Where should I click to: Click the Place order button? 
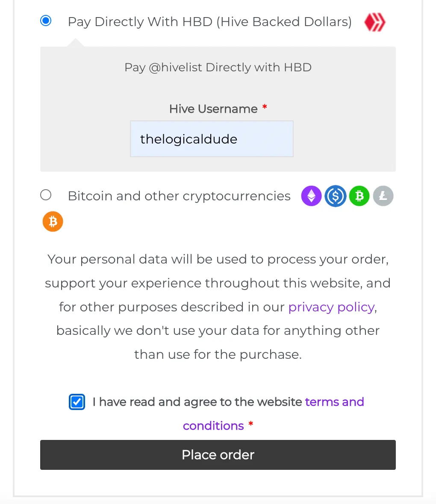click(x=218, y=455)
